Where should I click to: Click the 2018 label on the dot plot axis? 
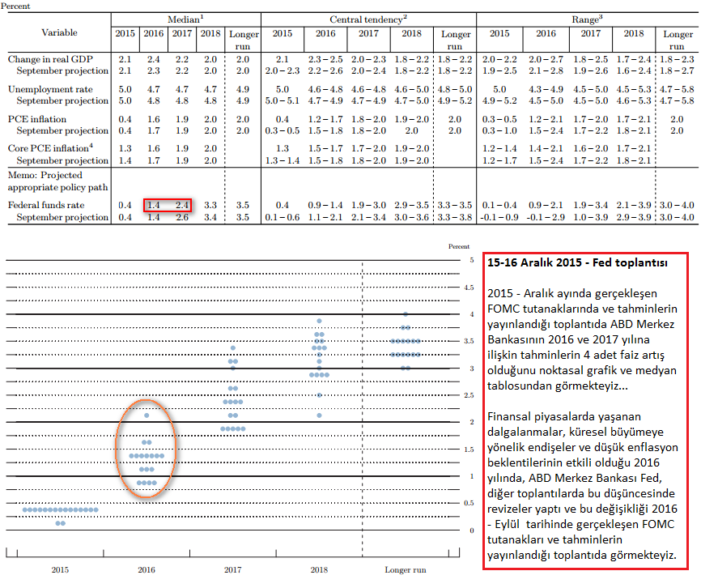click(x=319, y=570)
